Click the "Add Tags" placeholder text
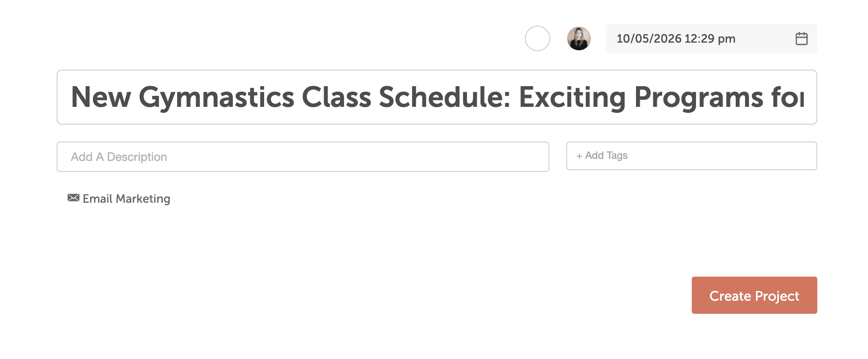Image resolution: width=868 pixels, height=359 pixels. (606, 156)
